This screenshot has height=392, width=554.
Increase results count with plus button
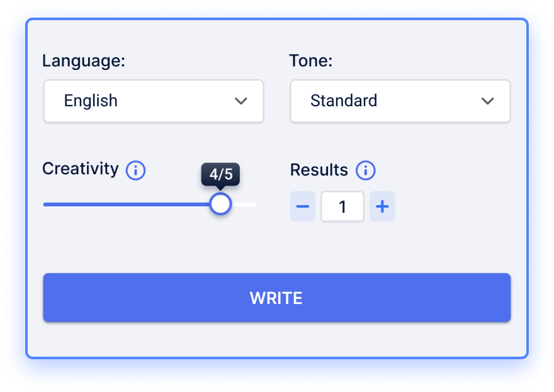tap(382, 206)
